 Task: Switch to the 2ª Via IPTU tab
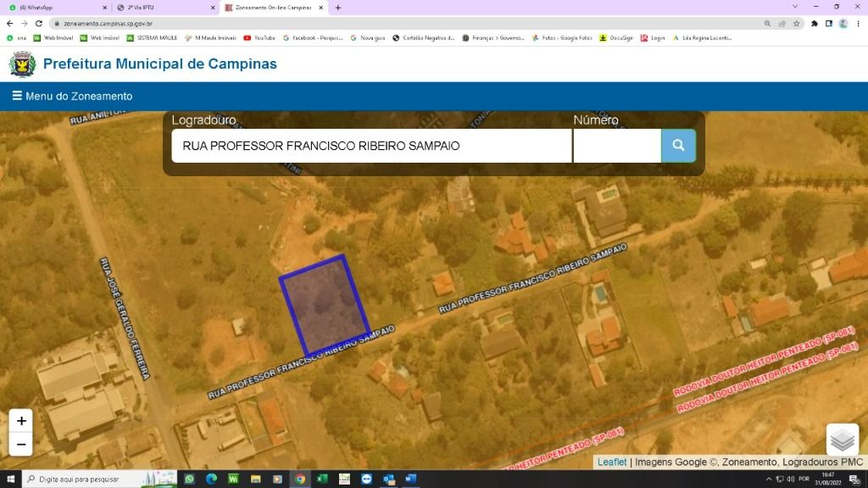pos(161,8)
